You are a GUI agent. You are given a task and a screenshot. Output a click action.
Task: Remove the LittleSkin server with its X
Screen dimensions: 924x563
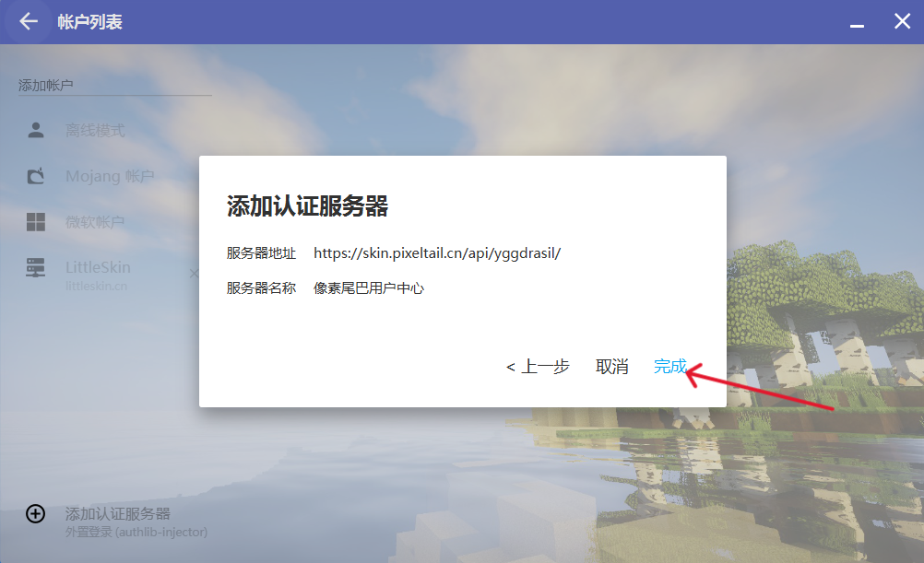point(194,274)
